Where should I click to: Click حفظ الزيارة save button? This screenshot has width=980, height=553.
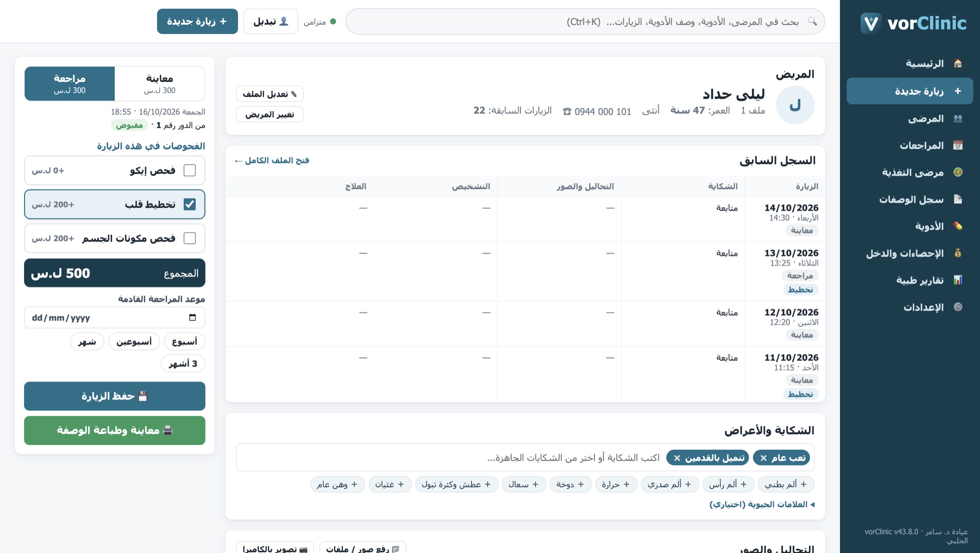(114, 396)
